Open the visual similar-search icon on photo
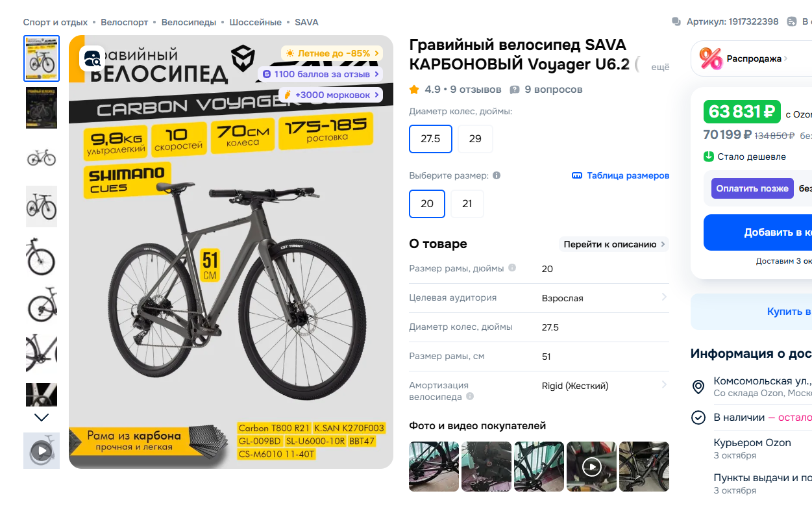This screenshot has width=812, height=513. (92, 58)
